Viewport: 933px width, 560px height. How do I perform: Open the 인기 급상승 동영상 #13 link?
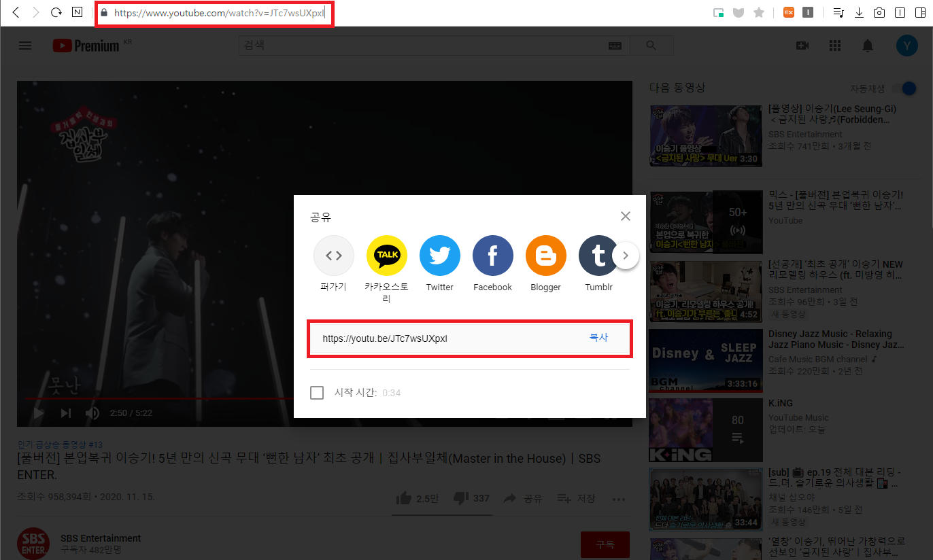pos(60,444)
